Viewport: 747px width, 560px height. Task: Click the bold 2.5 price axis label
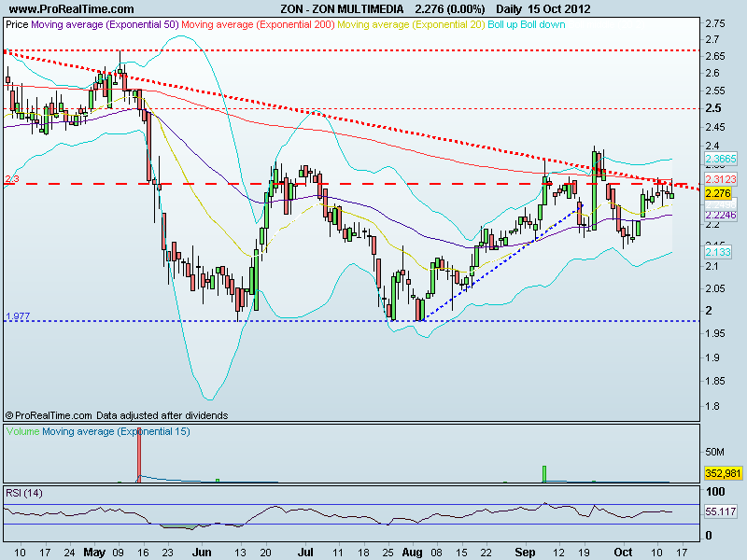pyautogui.click(x=713, y=108)
